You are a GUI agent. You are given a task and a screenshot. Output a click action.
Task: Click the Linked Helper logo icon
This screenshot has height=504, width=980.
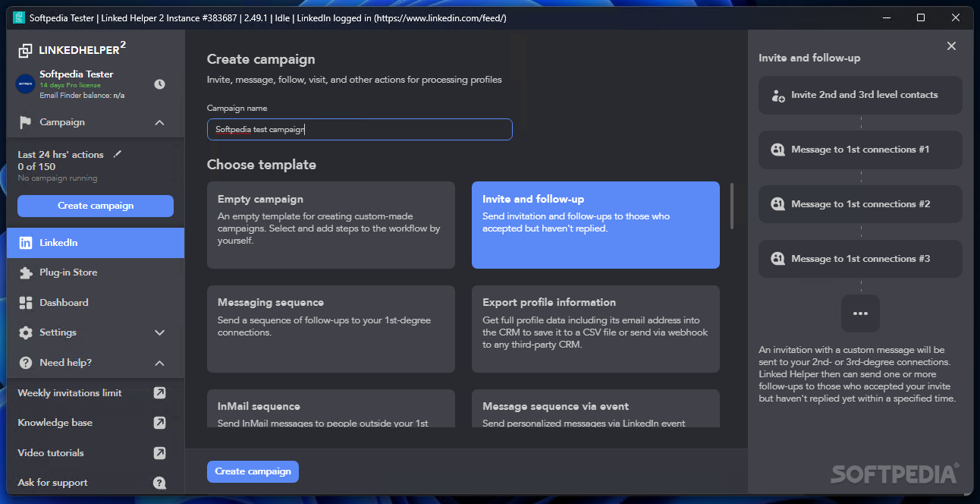click(27, 51)
